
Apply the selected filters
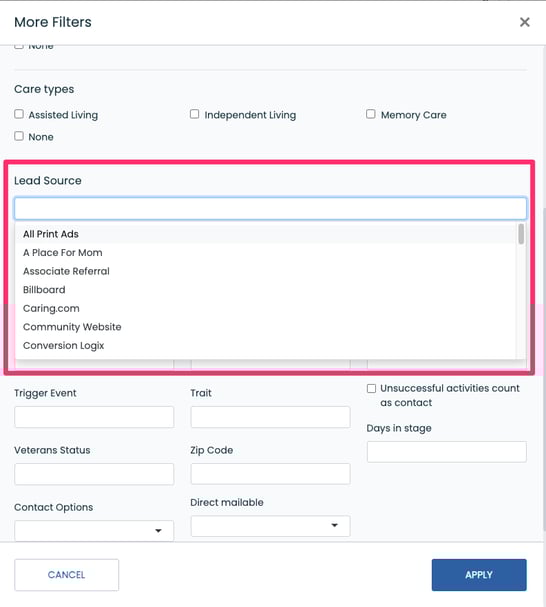point(479,575)
